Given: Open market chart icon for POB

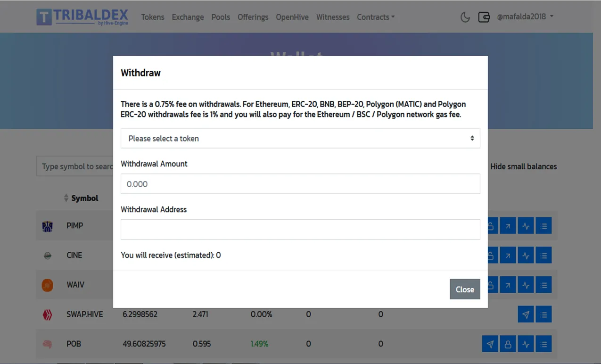Looking at the screenshot, I should tap(526, 344).
